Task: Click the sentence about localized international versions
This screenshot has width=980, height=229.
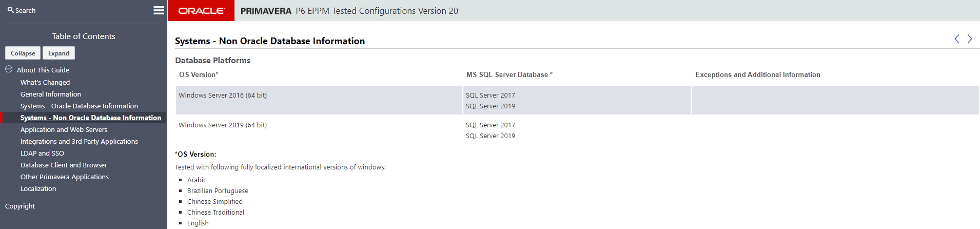Action: pos(280,167)
